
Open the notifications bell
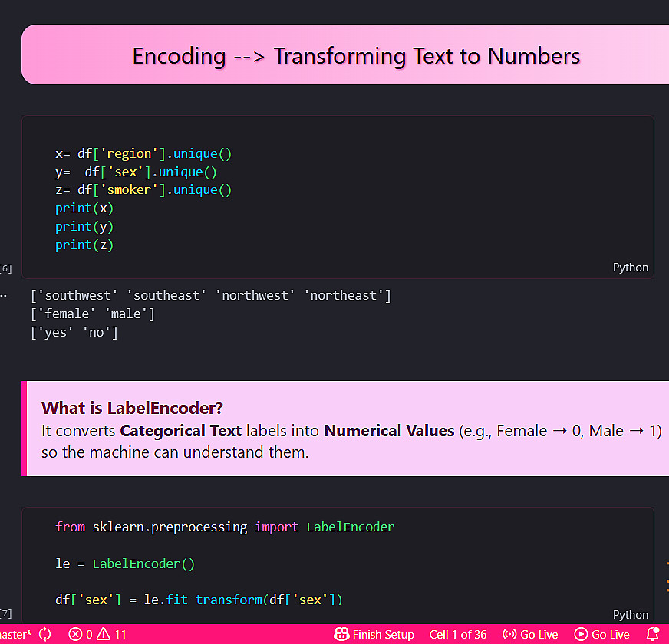pyautogui.click(x=652, y=634)
